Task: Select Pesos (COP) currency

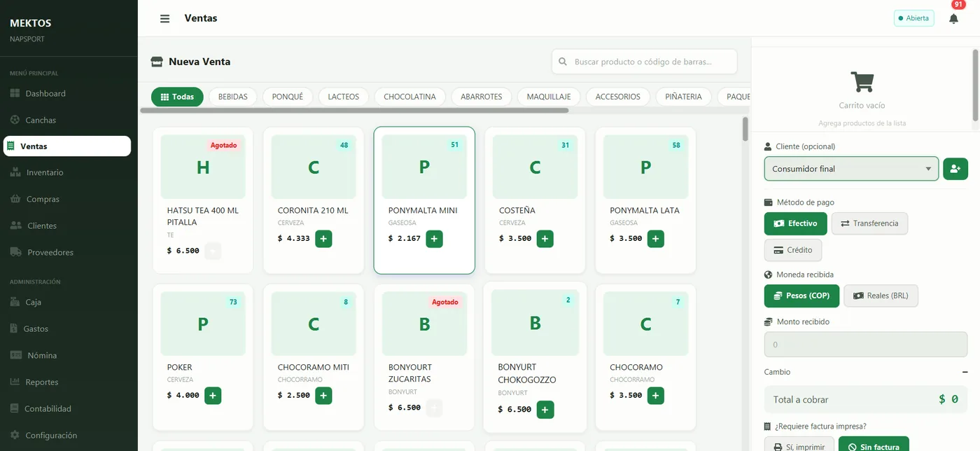Action: point(801,296)
